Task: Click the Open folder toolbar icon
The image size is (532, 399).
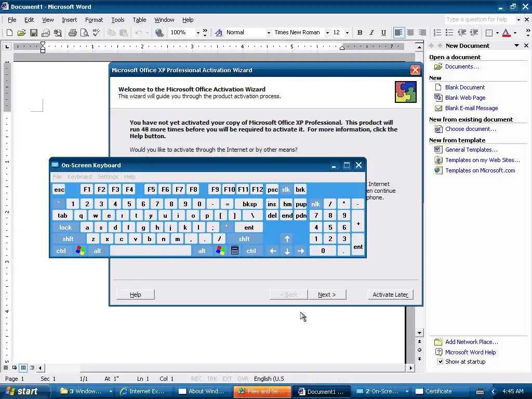Action: (21, 33)
